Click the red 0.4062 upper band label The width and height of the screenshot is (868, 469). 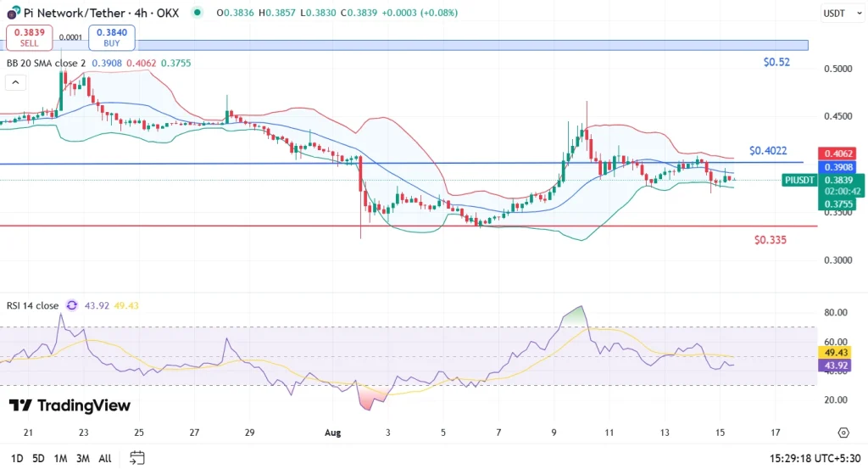pyautogui.click(x=837, y=154)
